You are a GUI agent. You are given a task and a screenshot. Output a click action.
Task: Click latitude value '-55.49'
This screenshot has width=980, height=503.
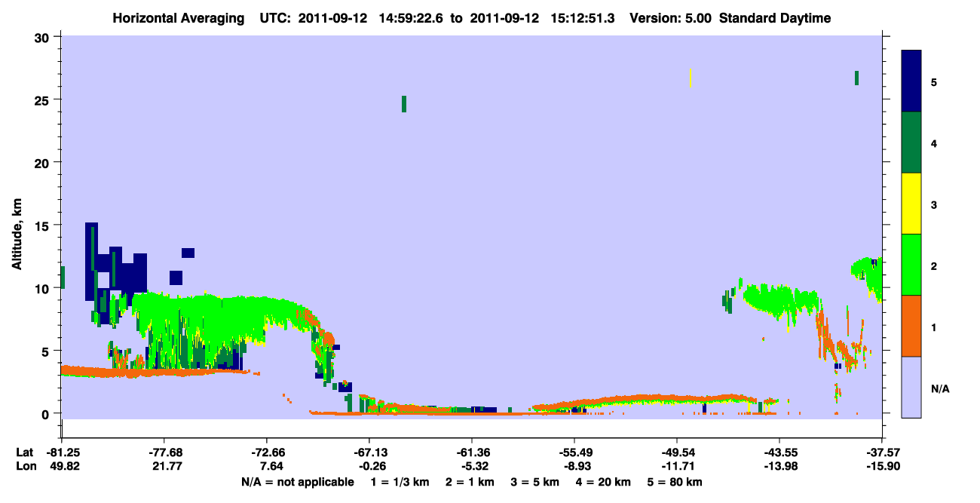(574, 452)
